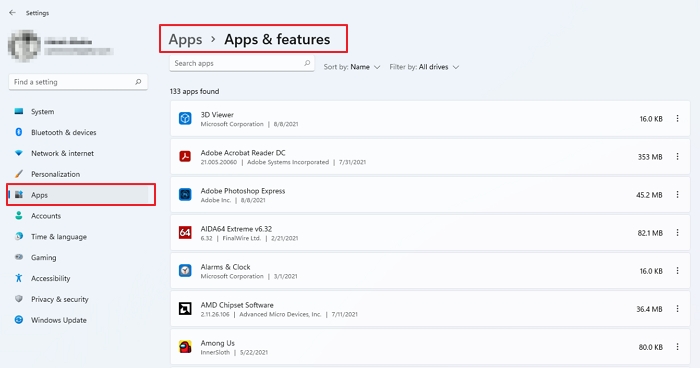This screenshot has height=368, width=700.
Task: Click the Search apps field
Action: [x=242, y=63]
